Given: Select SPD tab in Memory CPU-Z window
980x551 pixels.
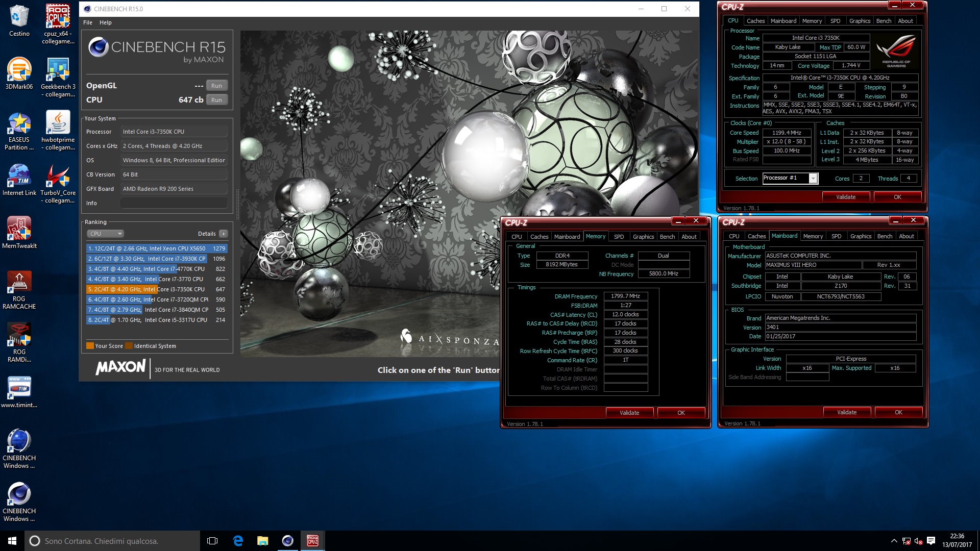Looking at the screenshot, I should [619, 237].
